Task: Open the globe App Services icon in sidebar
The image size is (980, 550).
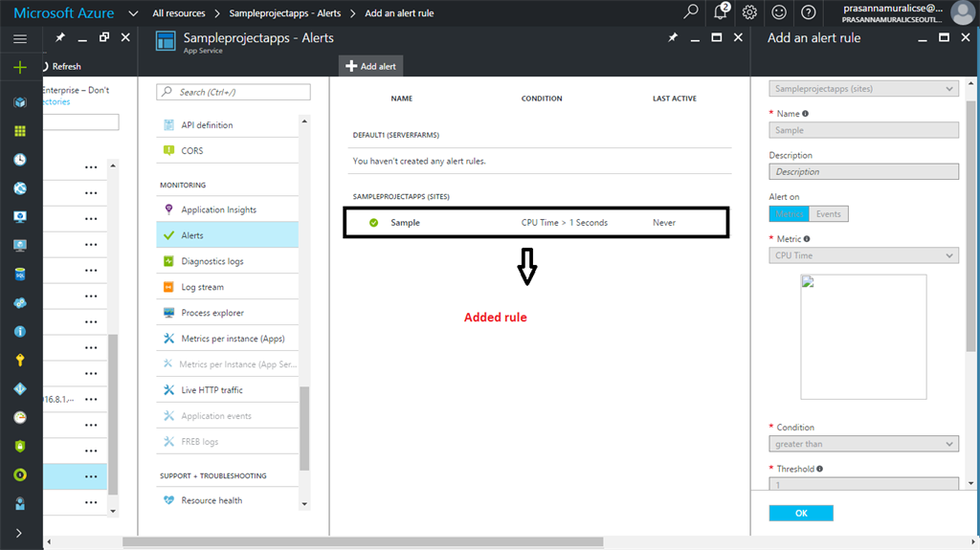Action: [x=20, y=188]
